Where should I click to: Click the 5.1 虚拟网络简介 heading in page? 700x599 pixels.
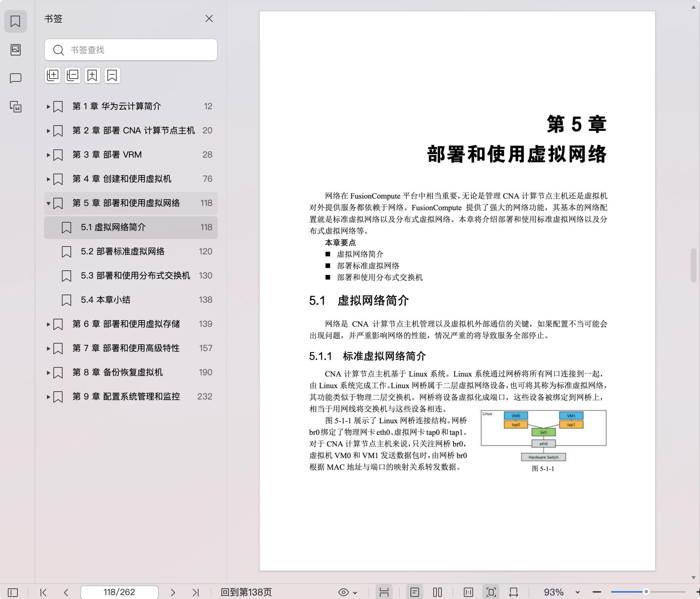[x=359, y=301]
